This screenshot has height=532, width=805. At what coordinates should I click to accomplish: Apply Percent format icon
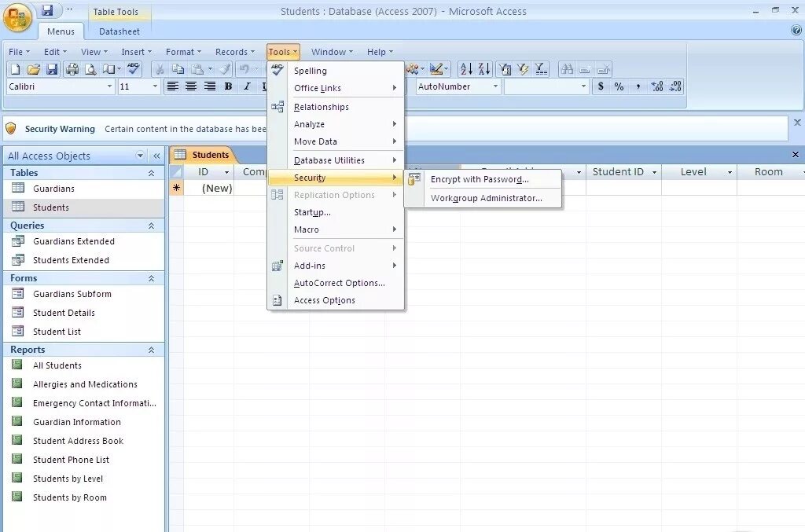[x=619, y=86]
